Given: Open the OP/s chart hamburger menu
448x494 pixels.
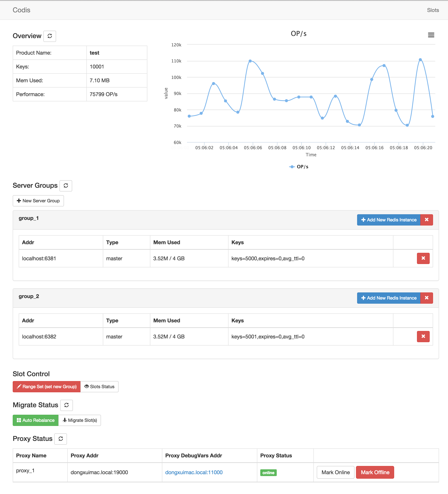Looking at the screenshot, I should click(431, 35).
